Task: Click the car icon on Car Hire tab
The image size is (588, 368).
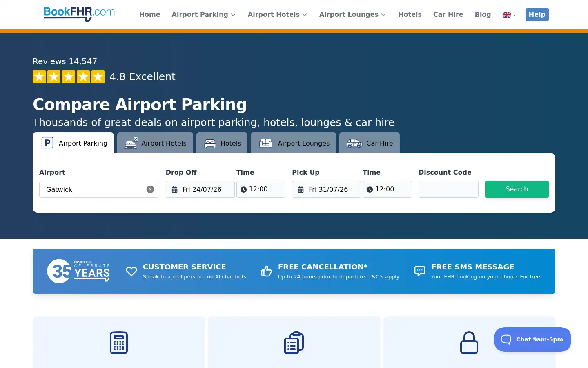Action: point(354,143)
